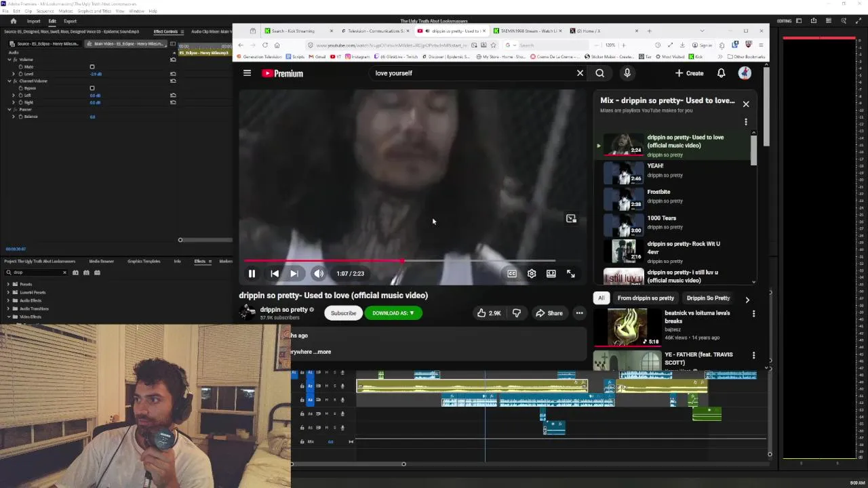This screenshot has width=868, height=488.
Task: Exit full screen in YouTube player
Action: [x=571, y=274]
